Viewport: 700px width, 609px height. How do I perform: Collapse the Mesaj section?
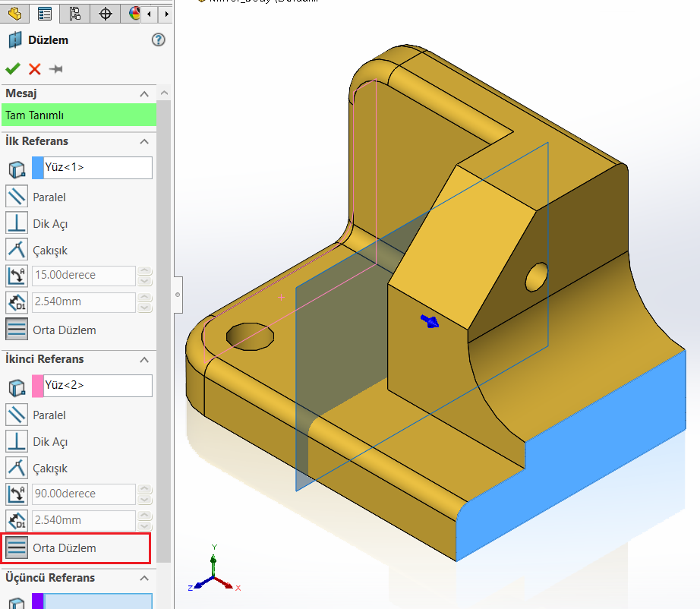(x=144, y=93)
